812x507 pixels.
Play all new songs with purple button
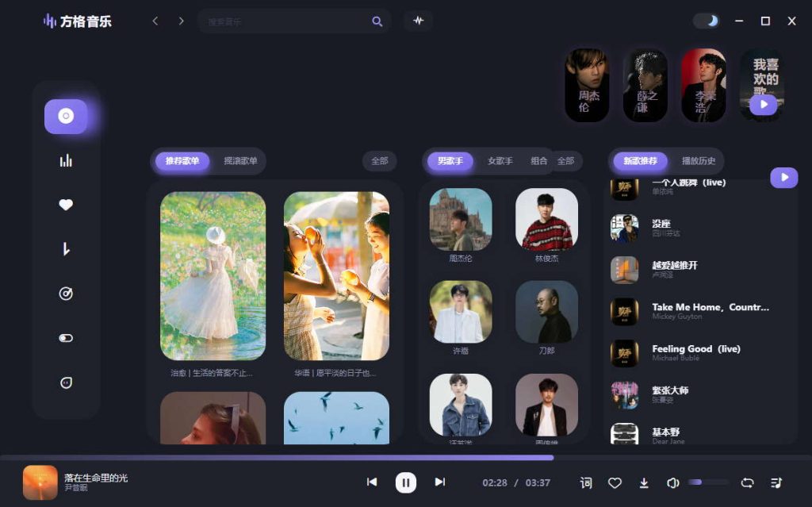point(784,177)
